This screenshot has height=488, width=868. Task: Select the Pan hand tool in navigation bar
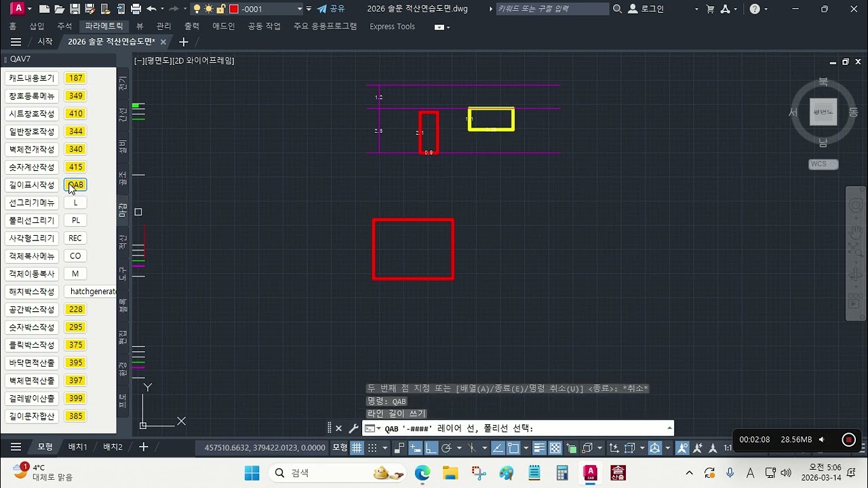856,232
